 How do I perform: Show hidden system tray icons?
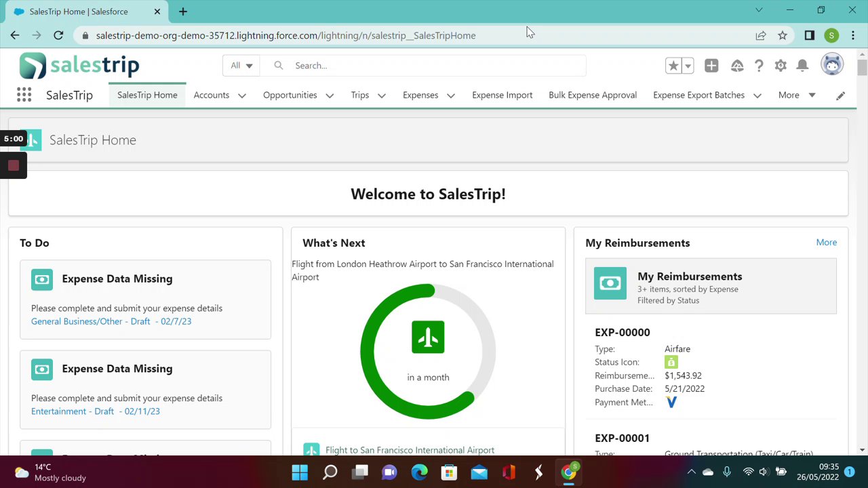[x=692, y=472]
